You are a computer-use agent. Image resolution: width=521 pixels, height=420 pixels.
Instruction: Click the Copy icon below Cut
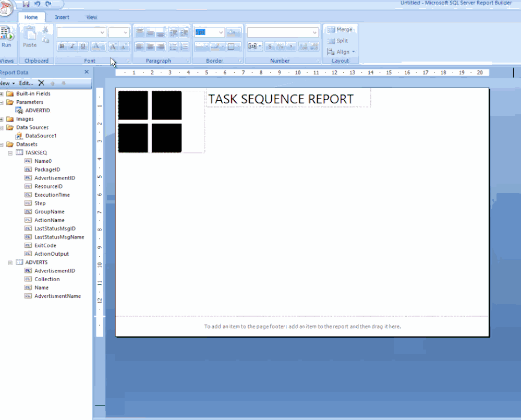(x=46, y=40)
